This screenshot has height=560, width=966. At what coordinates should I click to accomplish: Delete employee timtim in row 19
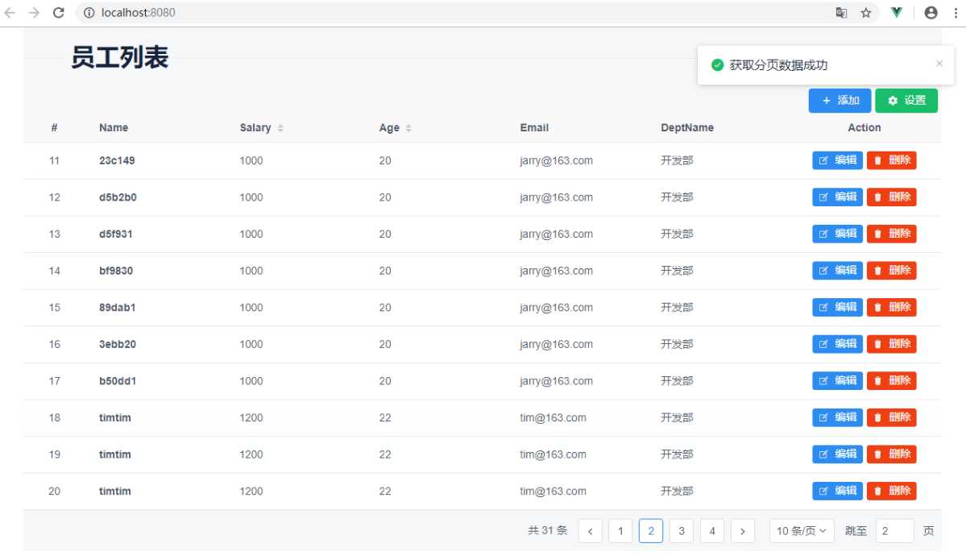tap(891, 454)
